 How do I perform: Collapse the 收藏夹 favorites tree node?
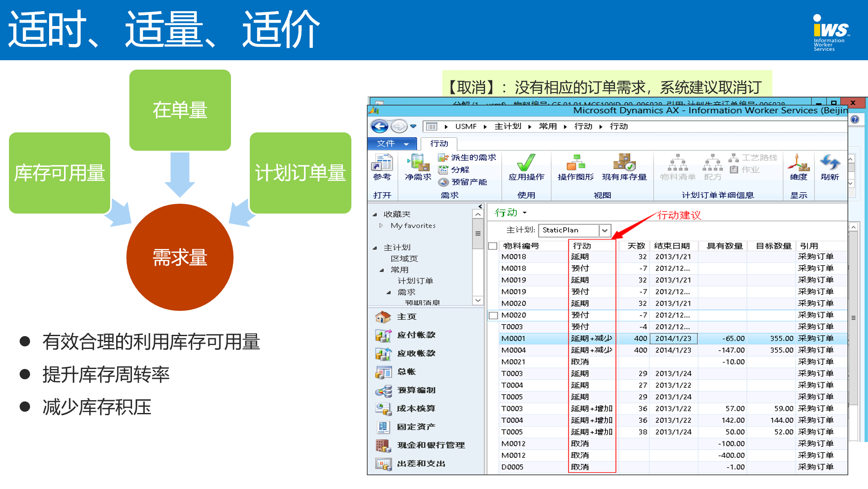coord(375,214)
